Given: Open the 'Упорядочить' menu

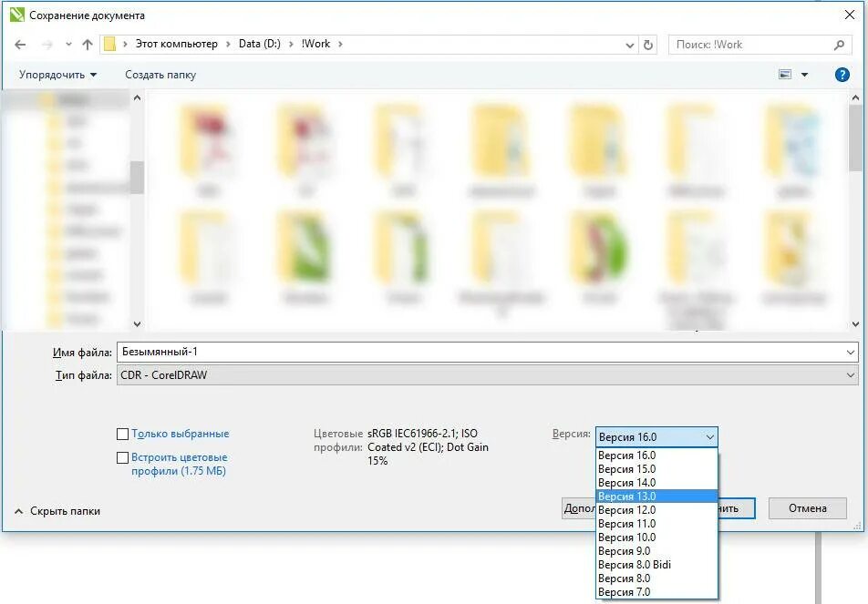Looking at the screenshot, I should [57, 75].
